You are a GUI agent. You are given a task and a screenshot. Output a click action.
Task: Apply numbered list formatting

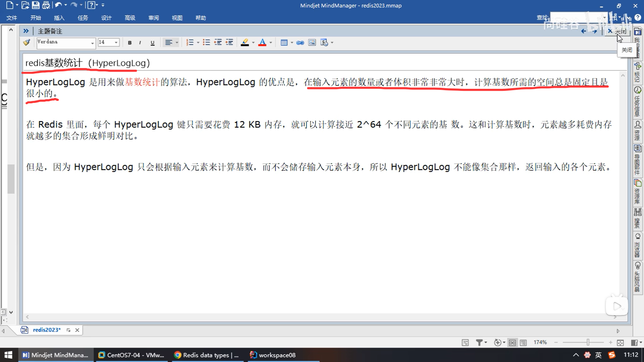click(190, 43)
